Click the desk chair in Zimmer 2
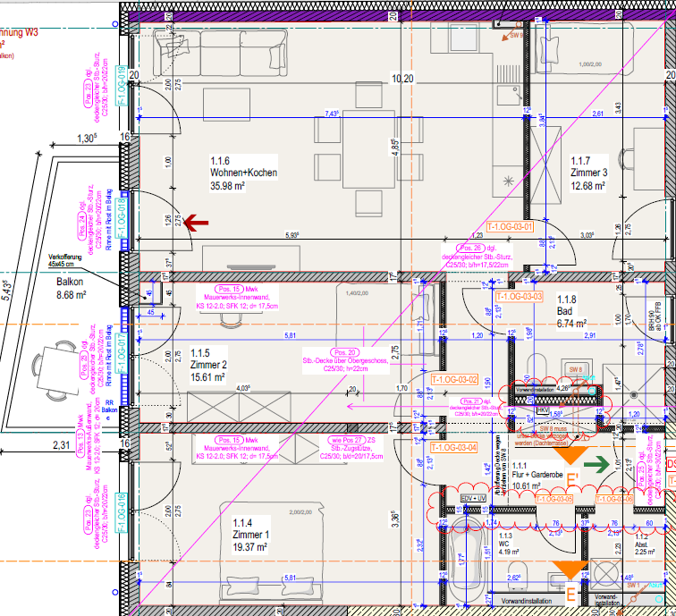This screenshot has width=676, height=616. tap(231, 320)
